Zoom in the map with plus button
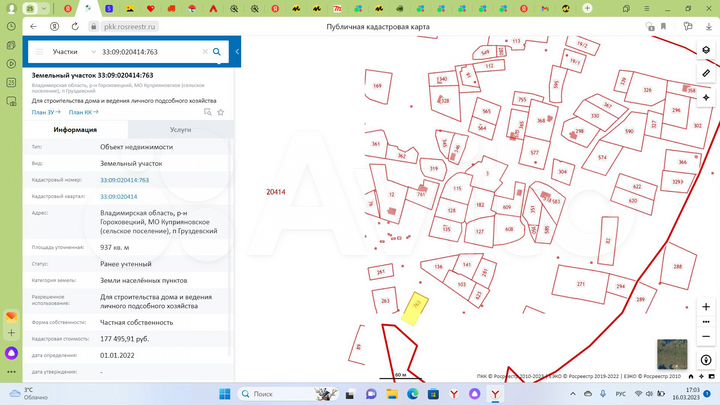 tap(706, 306)
